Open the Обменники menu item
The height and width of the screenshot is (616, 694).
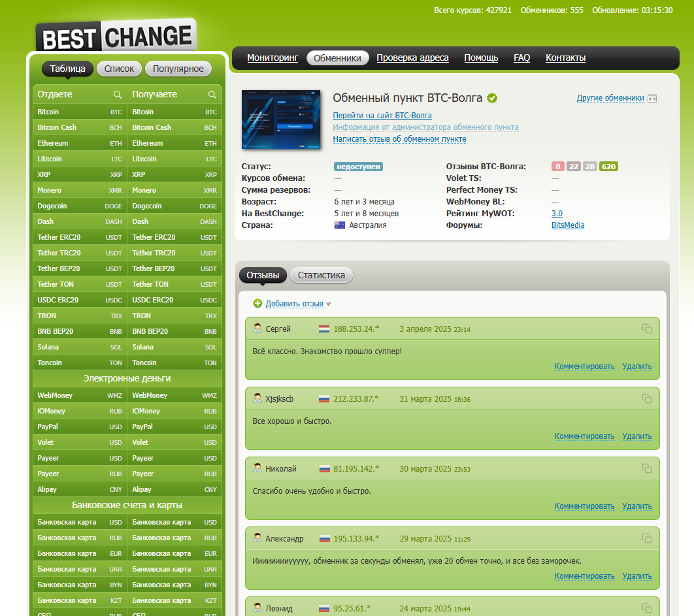coord(337,58)
